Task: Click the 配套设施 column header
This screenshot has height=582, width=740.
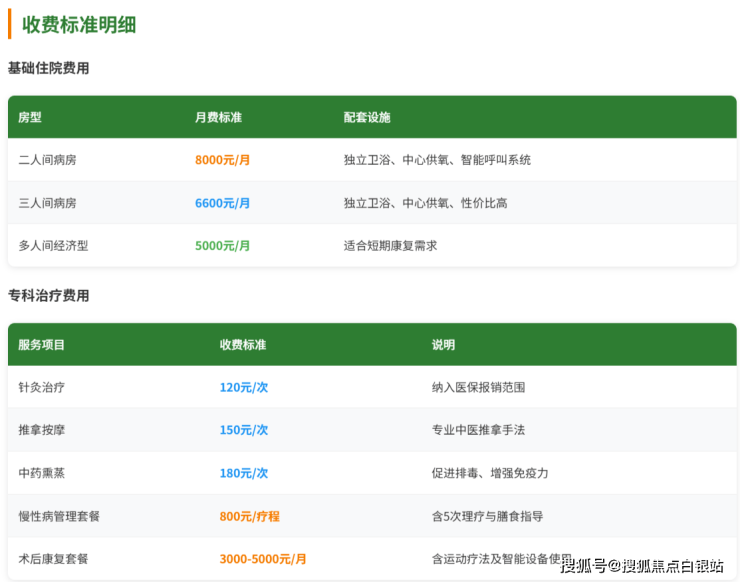Action: [367, 117]
